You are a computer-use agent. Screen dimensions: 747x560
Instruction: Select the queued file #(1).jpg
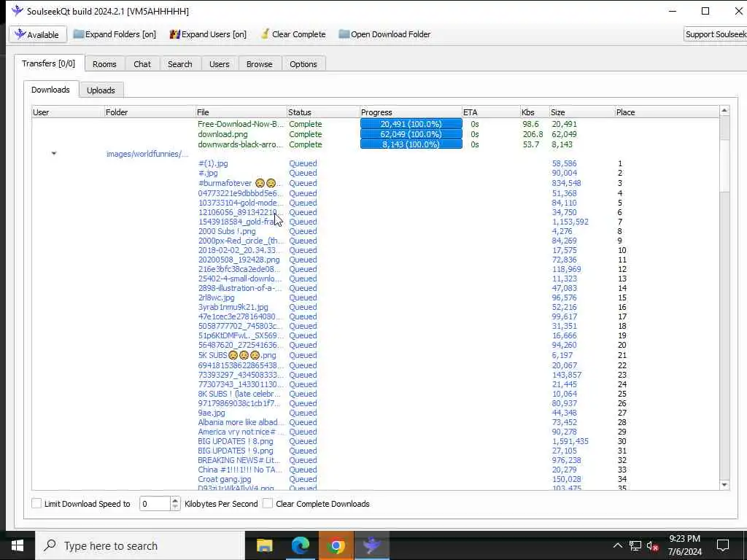pyautogui.click(x=213, y=163)
